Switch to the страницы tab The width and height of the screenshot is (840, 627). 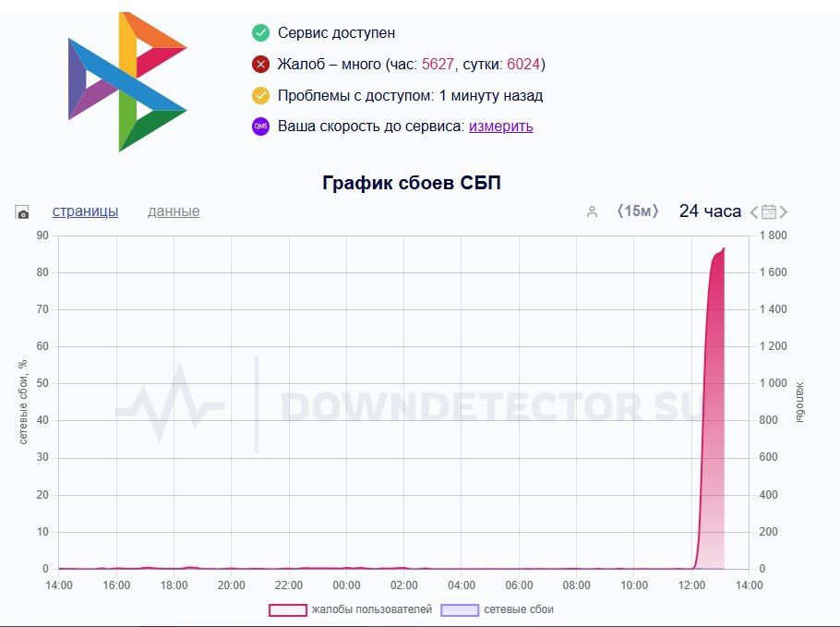(x=85, y=211)
